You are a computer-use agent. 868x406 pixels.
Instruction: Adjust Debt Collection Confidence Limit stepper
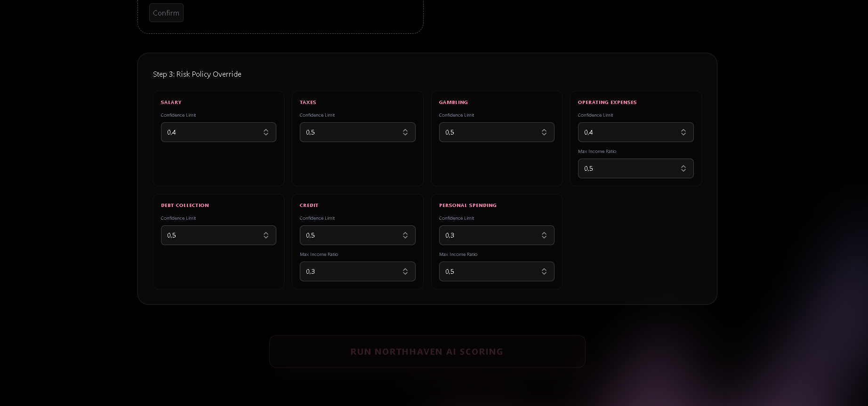pos(266,235)
